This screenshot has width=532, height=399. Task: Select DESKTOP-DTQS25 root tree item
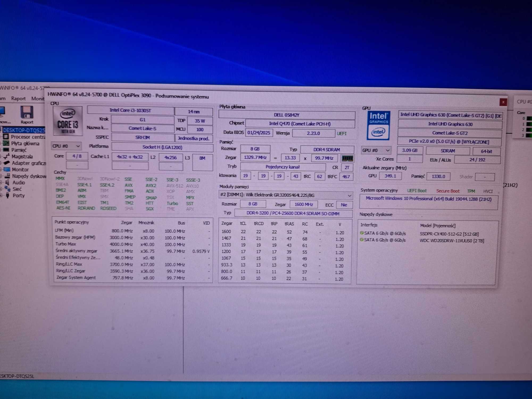click(x=24, y=130)
